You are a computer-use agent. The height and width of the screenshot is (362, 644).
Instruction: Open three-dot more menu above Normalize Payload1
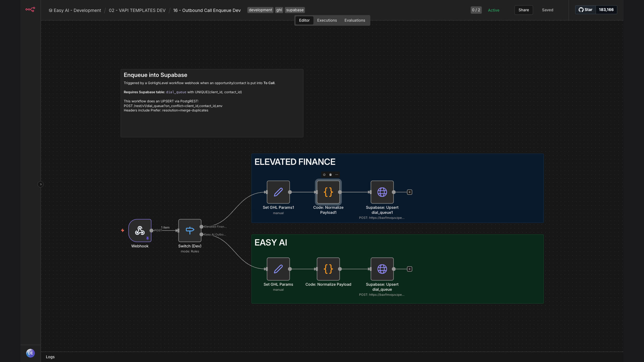[x=337, y=175]
